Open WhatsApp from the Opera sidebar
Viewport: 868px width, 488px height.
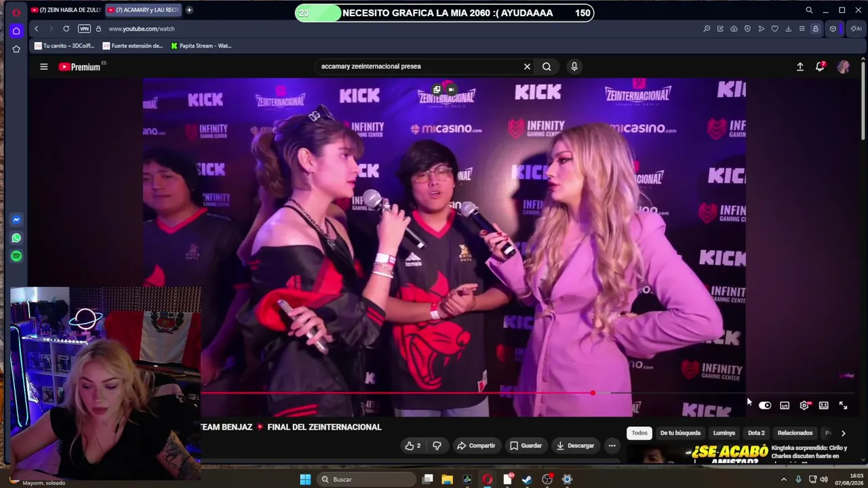16,238
